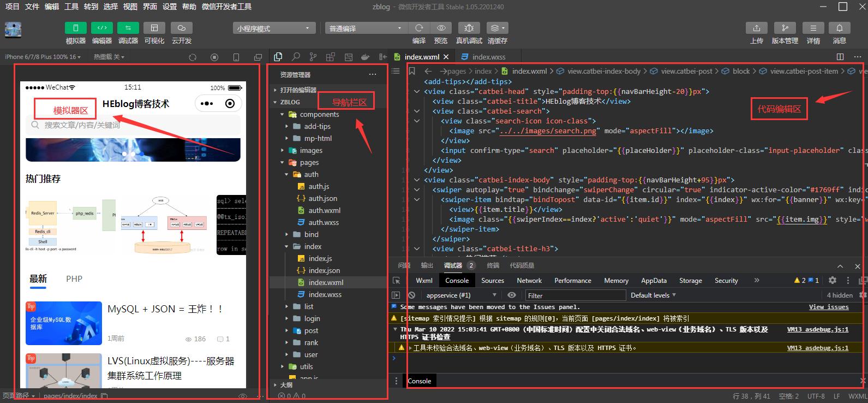Open the Docker whale activity icon
The width and height of the screenshot is (868, 403).
pyautogui.click(x=366, y=57)
